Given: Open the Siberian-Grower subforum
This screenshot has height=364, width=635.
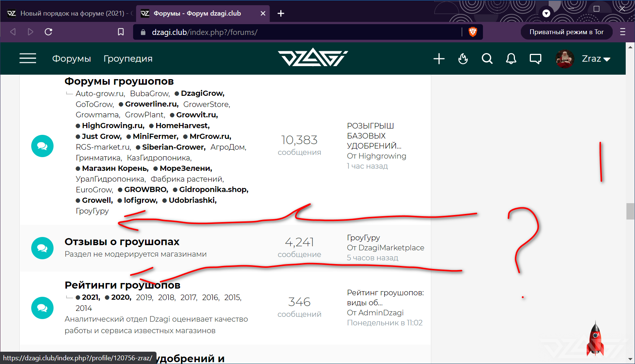Looking at the screenshot, I should point(174,147).
